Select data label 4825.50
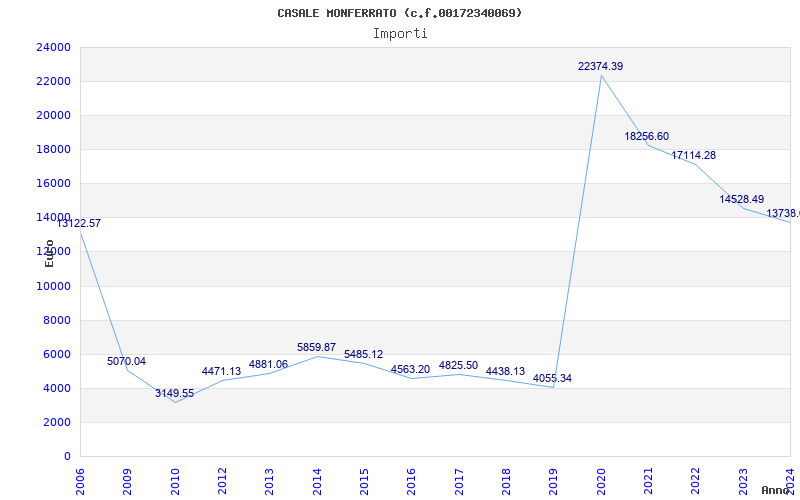Screen dimensions: 800x500 point(458,365)
